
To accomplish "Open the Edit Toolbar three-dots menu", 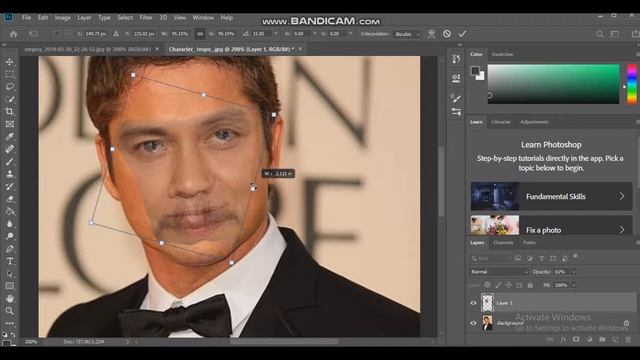I will tap(9, 323).
